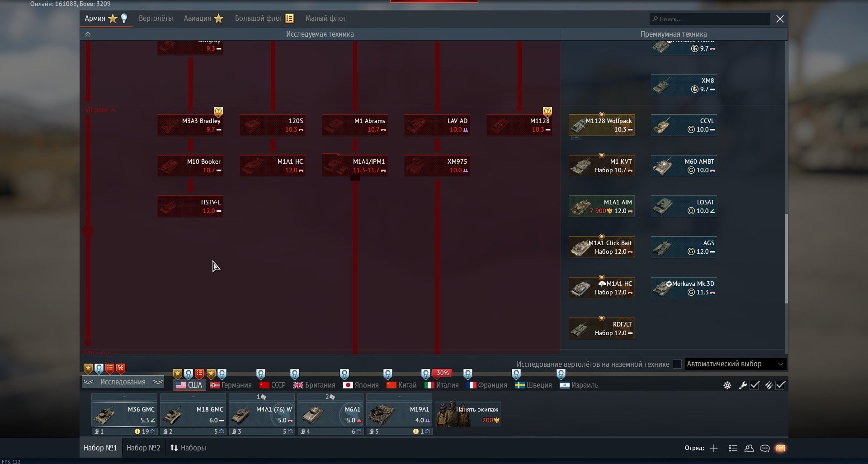Open the mail envelope icon
Screen dimensions: 868x464
click(780, 448)
